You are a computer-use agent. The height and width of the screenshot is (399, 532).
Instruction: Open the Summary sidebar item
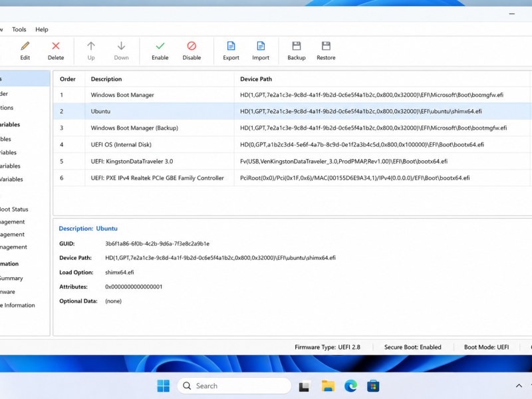pos(11,278)
